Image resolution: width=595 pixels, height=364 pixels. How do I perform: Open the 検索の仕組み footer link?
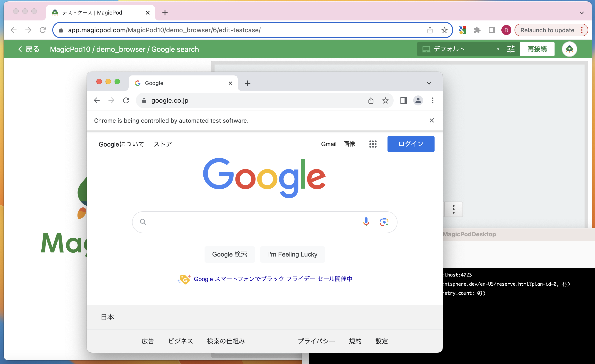(x=226, y=341)
